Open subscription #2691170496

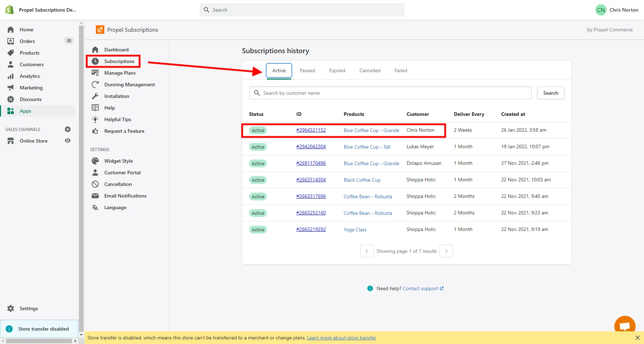pyautogui.click(x=311, y=163)
